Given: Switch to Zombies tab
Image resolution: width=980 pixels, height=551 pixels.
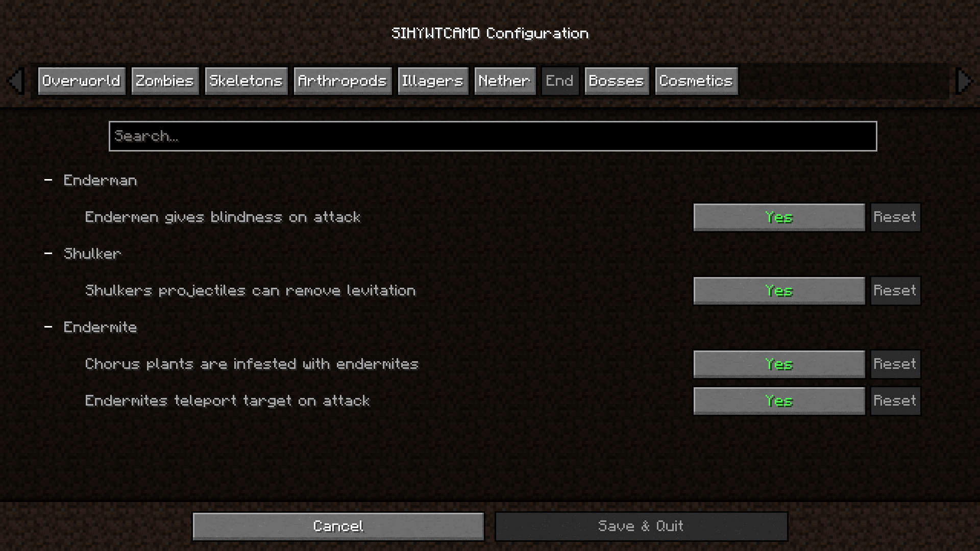Looking at the screenshot, I should coord(164,80).
